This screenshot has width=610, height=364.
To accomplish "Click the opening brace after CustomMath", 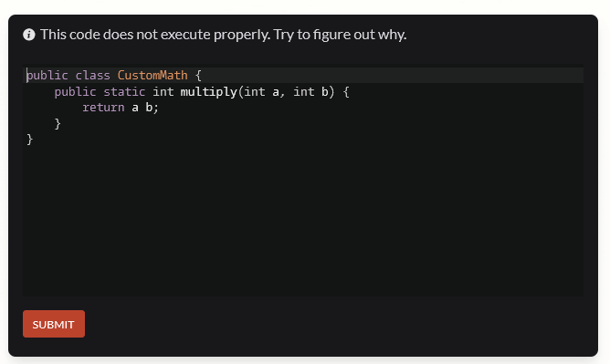I will [x=198, y=75].
